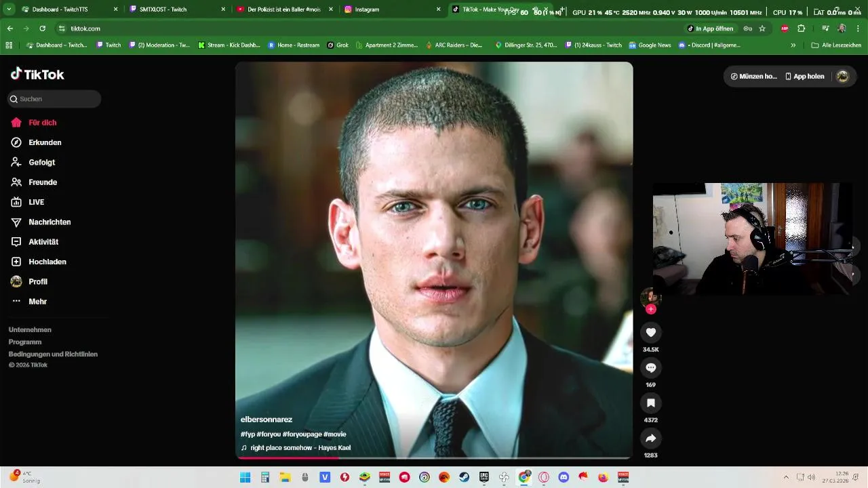Open profile avatar in top right
The width and height of the screenshot is (868, 488).
[x=842, y=77]
